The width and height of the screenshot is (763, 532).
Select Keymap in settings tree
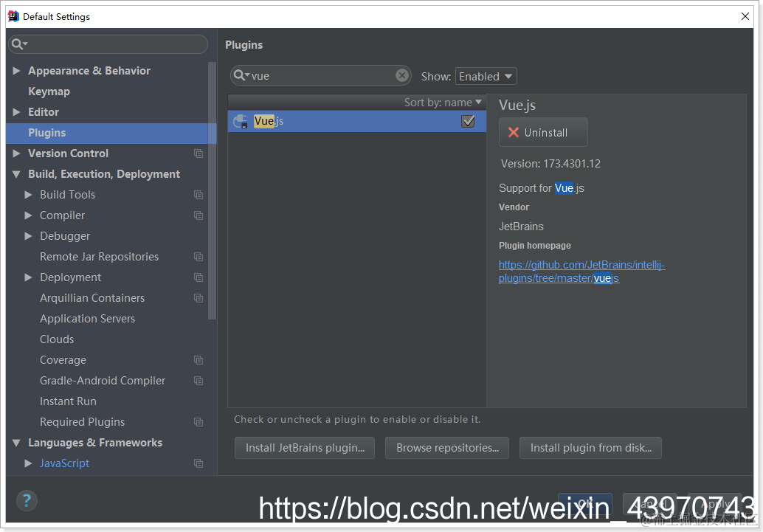click(49, 91)
